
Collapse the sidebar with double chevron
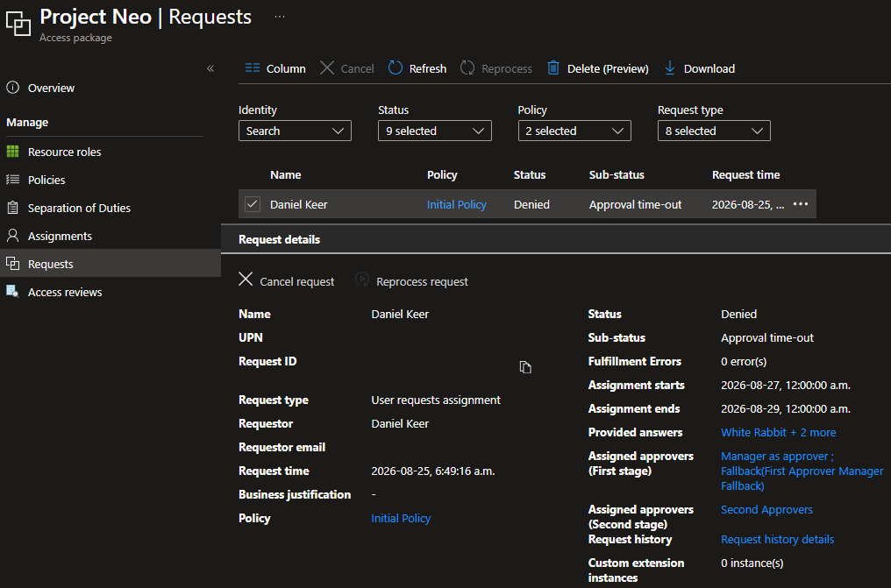[x=210, y=68]
